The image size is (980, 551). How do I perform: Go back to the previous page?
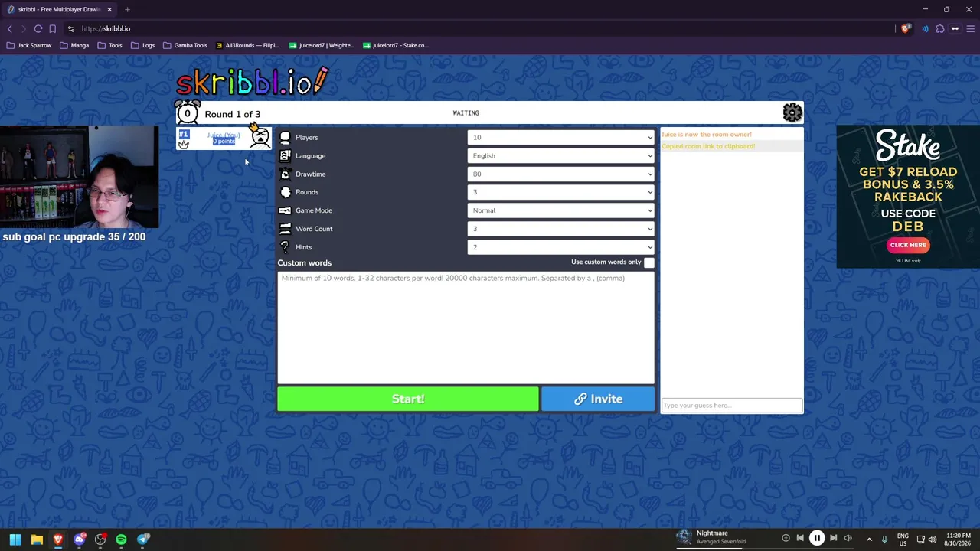[x=10, y=29]
